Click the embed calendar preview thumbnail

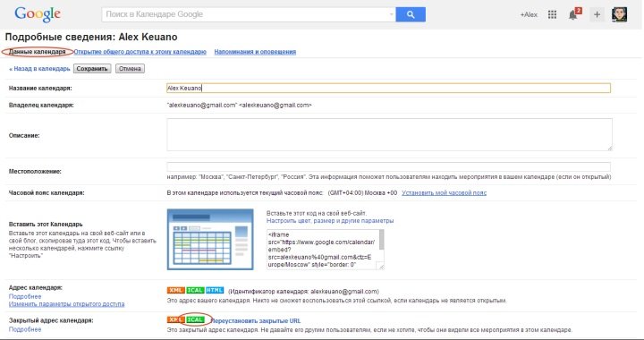coord(210,240)
